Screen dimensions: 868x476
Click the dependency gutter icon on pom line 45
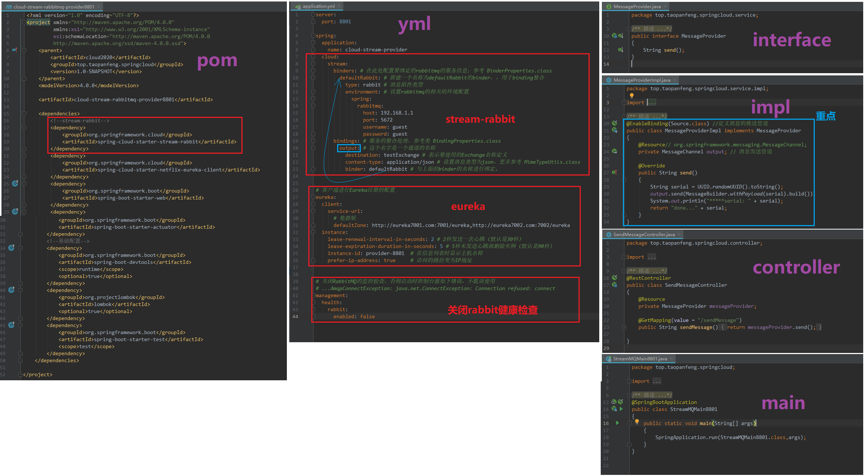(x=11, y=325)
